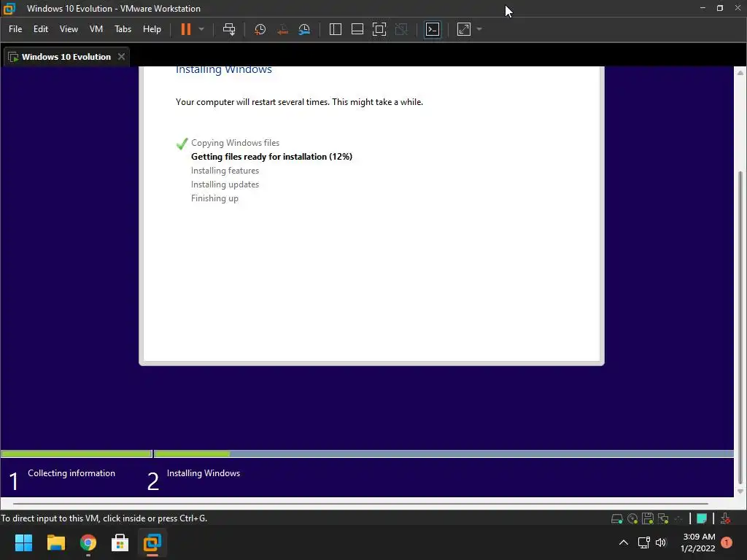
Task: Open network settings tray icon
Action: (643, 542)
